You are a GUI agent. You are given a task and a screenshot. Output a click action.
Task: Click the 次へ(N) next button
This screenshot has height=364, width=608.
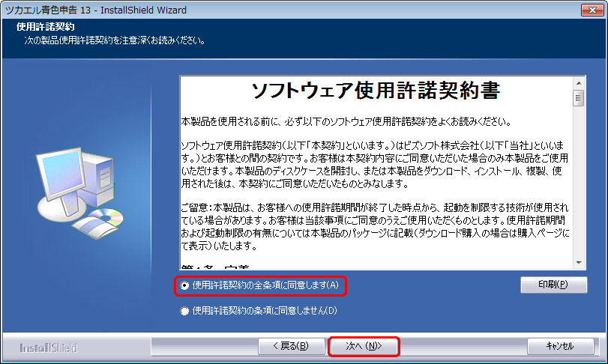pyautogui.click(x=364, y=346)
